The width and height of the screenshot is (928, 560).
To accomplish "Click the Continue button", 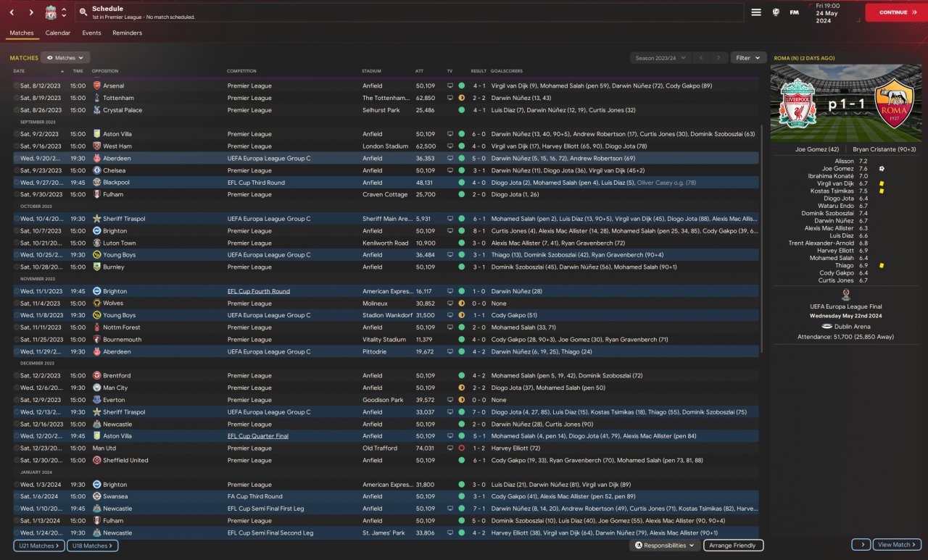I will click(896, 12).
